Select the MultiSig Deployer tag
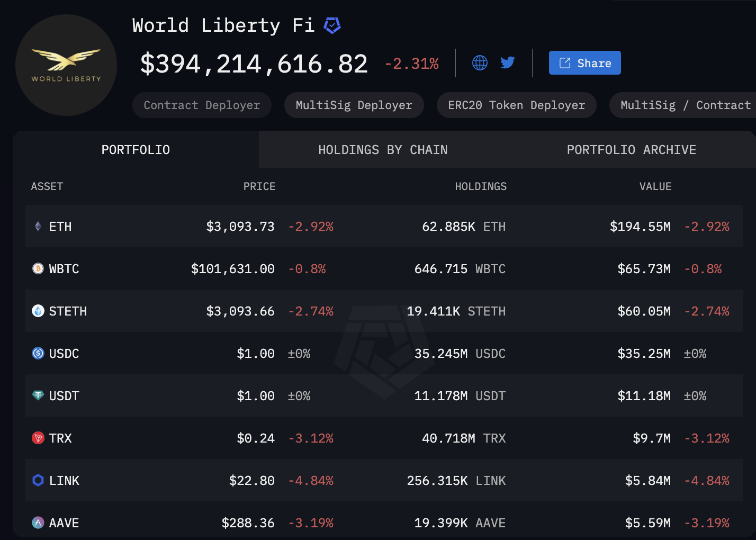 (x=354, y=105)
